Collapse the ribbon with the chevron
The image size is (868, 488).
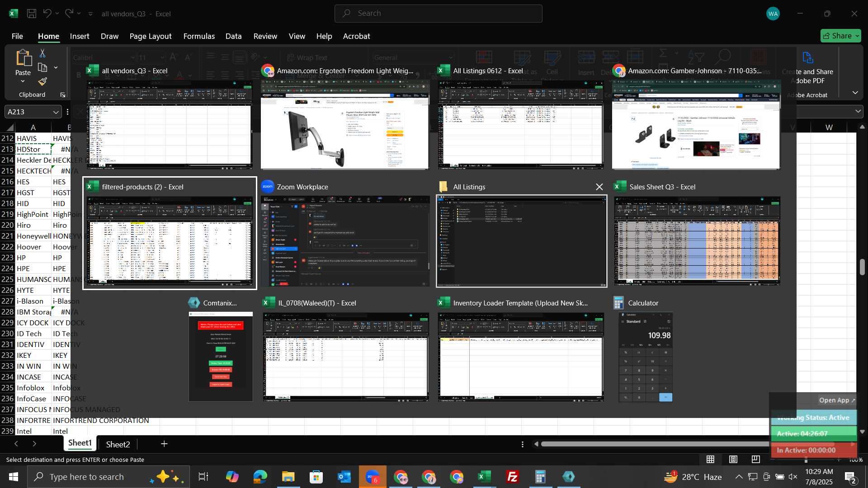click(855, 93)
